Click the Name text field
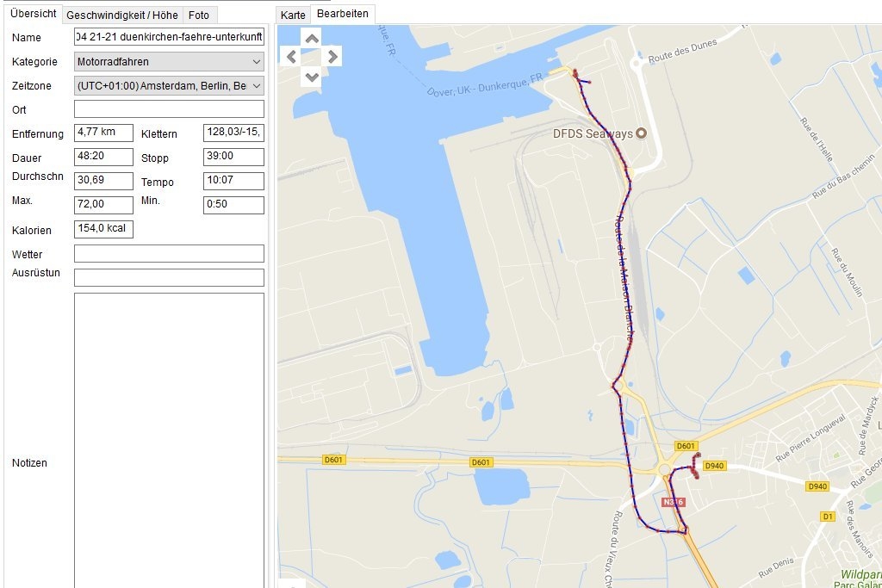This screenshot has width=882, height=588. point(169,38)
